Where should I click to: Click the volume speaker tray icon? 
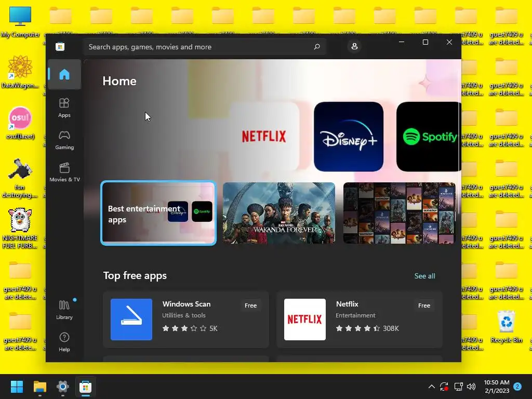[471, 387]
